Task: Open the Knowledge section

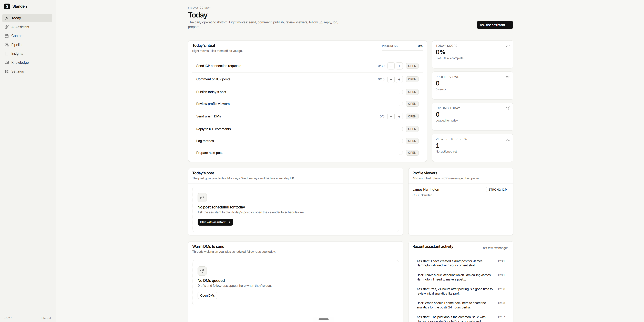Action: (x=27, y=63)
